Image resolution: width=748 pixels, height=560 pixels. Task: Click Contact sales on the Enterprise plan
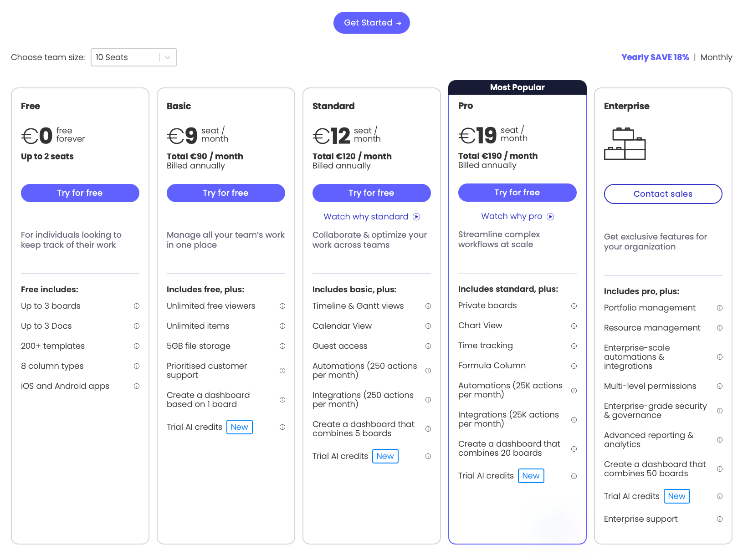tap(663, 193)
